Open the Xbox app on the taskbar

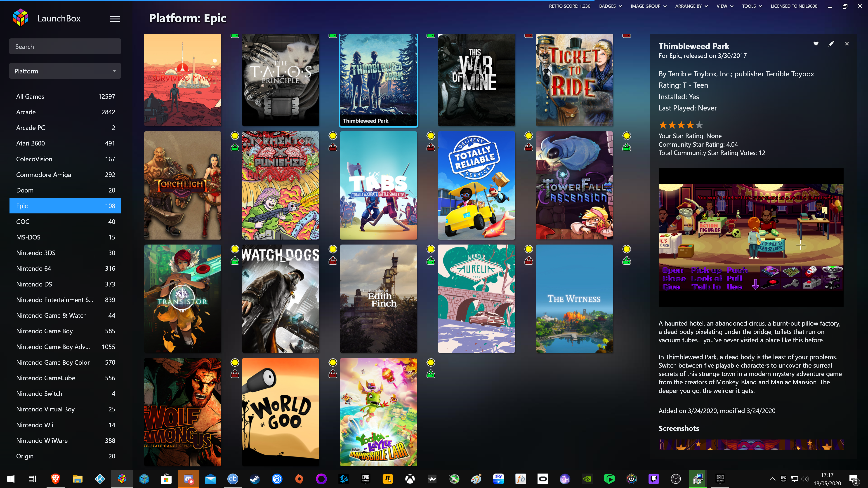pyautogui.click(x=410, y=479)
